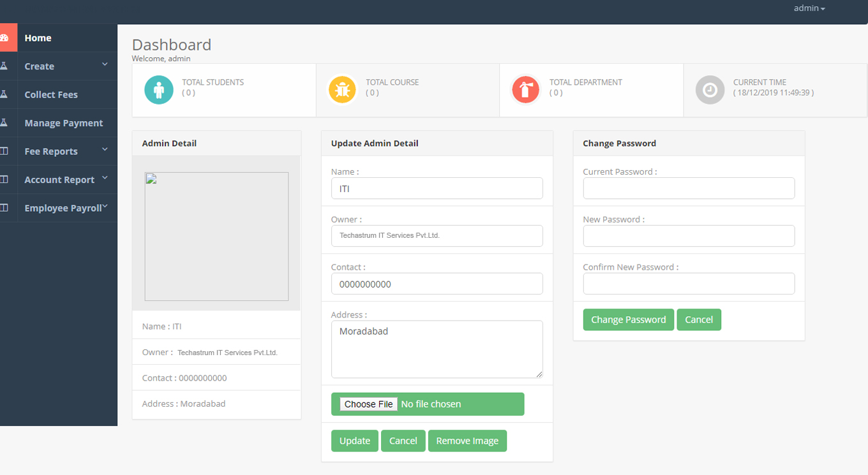
Task: Focus the Address text area
Action: pyautogui.click(x=437, y=349)
